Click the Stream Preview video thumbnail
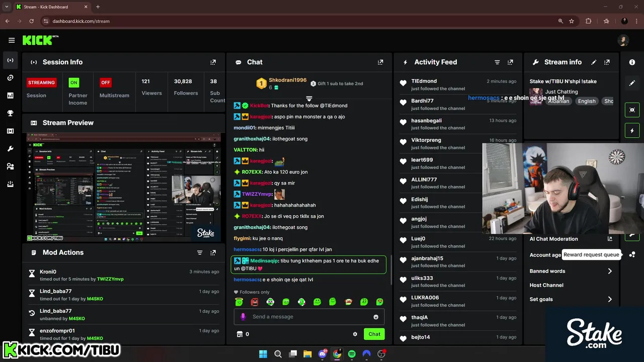 tap(124, 187)
